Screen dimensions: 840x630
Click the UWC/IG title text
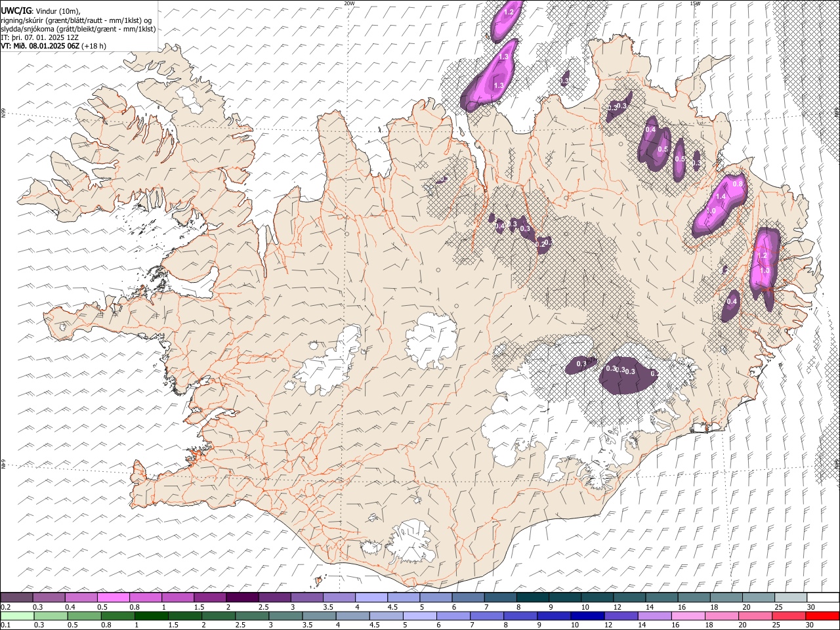16,11
